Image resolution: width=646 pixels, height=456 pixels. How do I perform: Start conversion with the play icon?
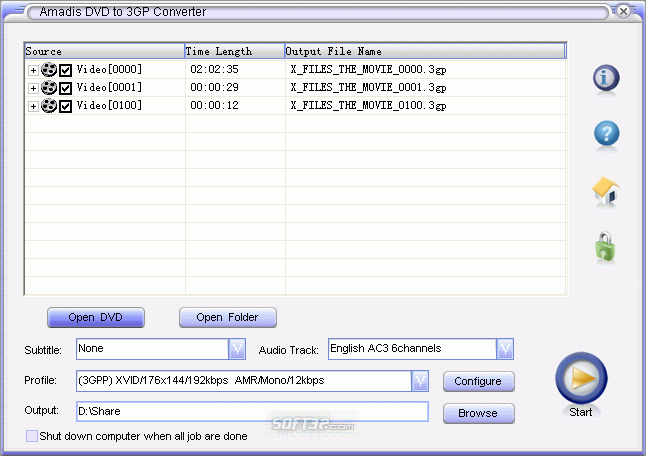(581, 378)
